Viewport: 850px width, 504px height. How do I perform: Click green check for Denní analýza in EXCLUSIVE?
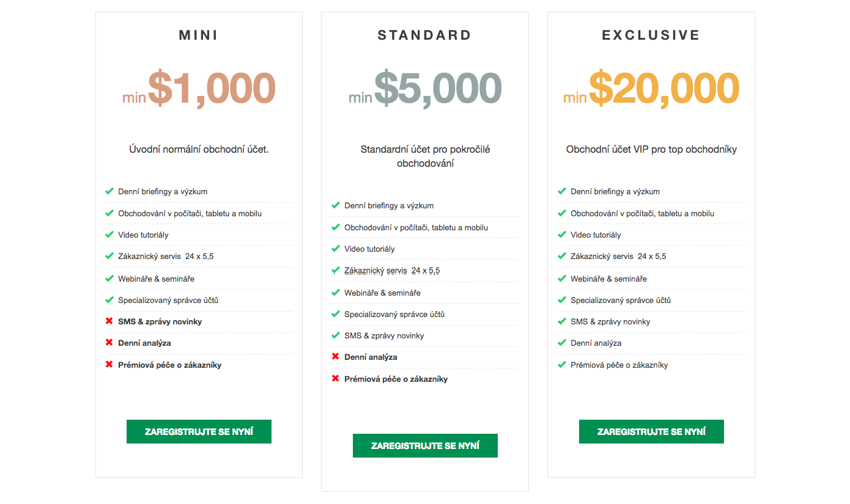click(x=562, y=343)
